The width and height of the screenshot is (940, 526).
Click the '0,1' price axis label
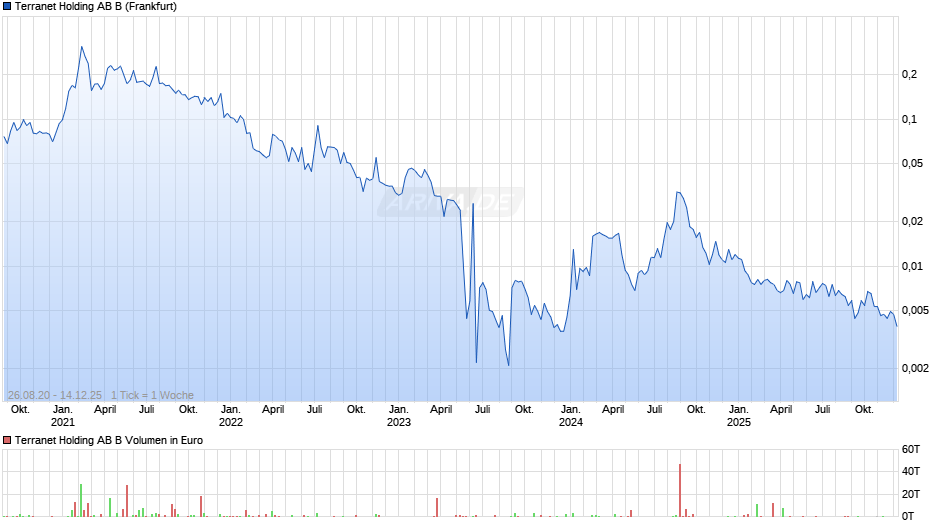click(x=909, y=119)
